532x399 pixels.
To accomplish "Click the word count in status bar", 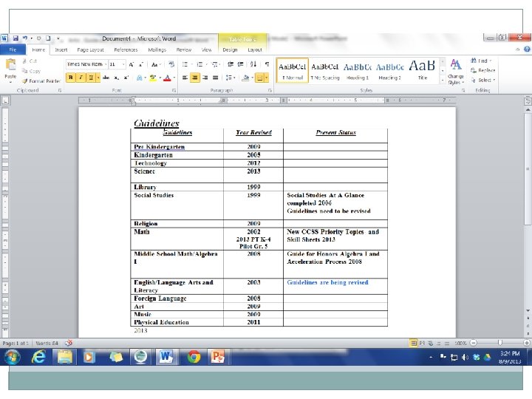I will pyautogui.click(x=47, y=343).
